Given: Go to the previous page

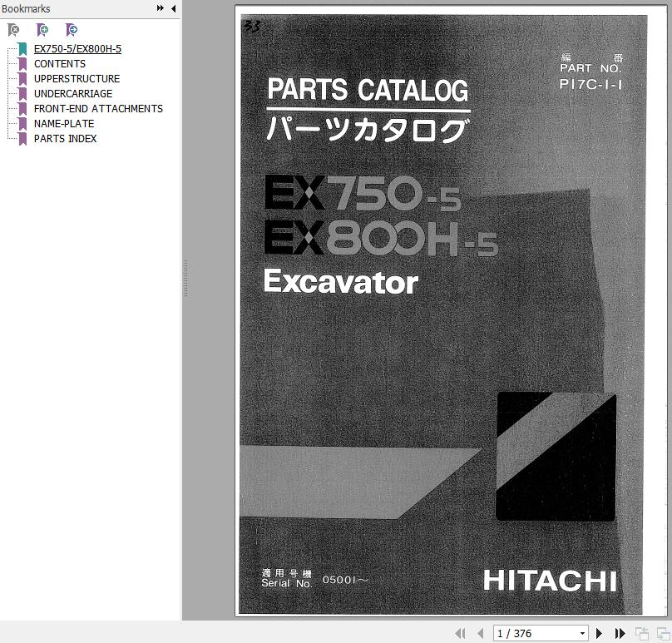Looking at the screenshot, I should pyautogui.click(x=481, y=633).
